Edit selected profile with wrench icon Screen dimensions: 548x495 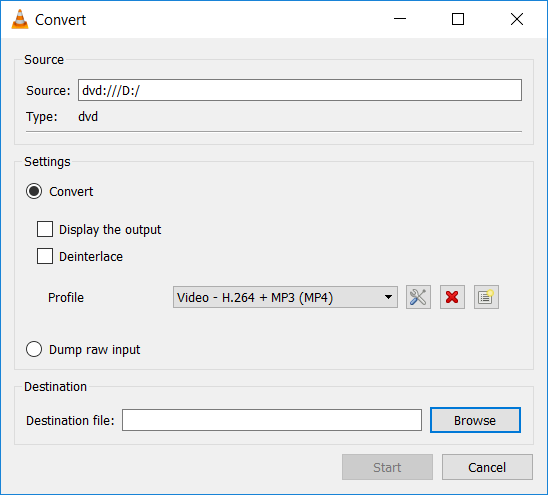tap(418, 297)
